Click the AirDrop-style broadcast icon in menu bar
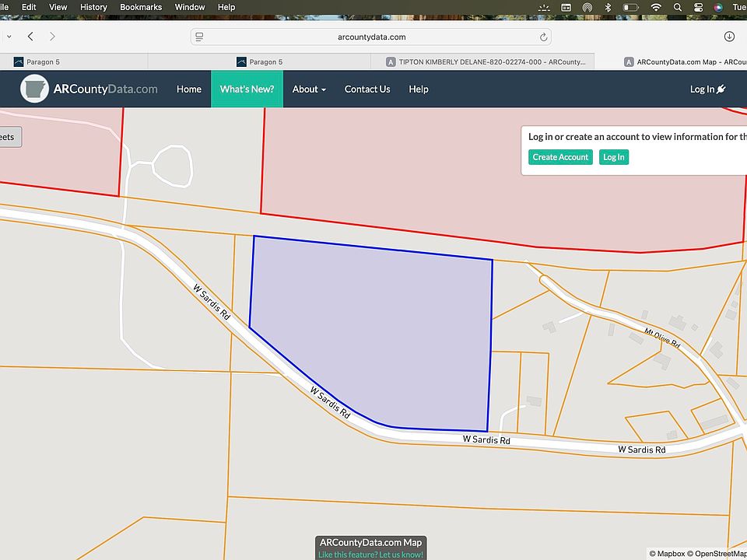747x560 pixels. point(587,7)
